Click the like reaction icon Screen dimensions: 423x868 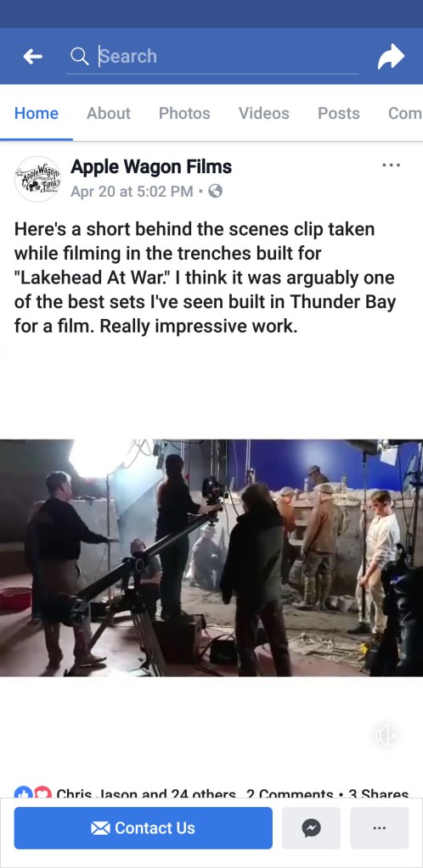[23, 792]
